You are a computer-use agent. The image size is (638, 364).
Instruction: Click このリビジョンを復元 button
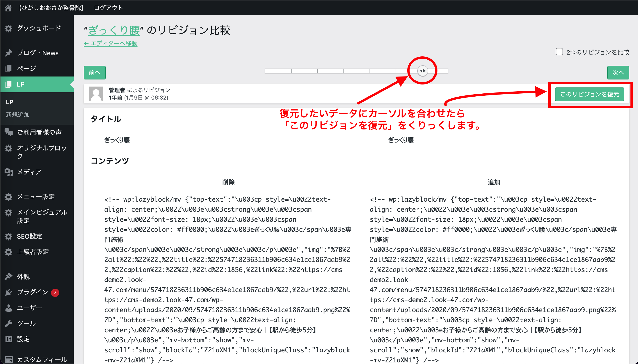pyautogui.click(x=589, y=94)
